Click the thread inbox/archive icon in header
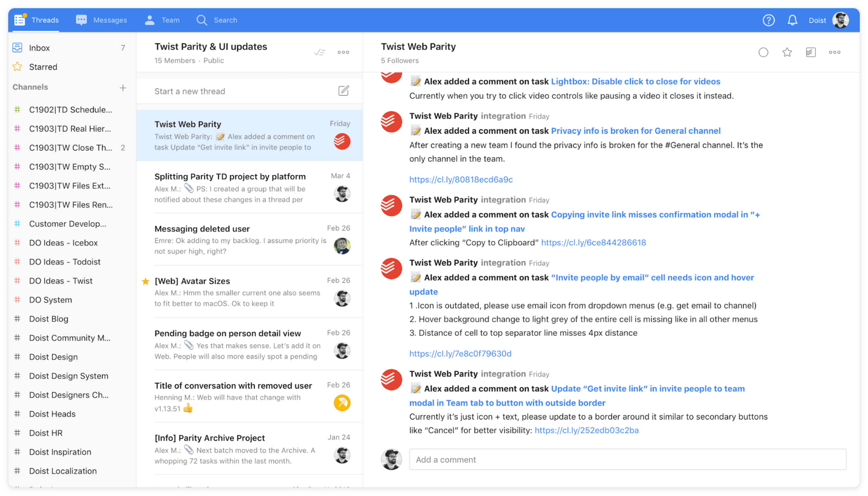The image size is (868, 496). point(810,52)
